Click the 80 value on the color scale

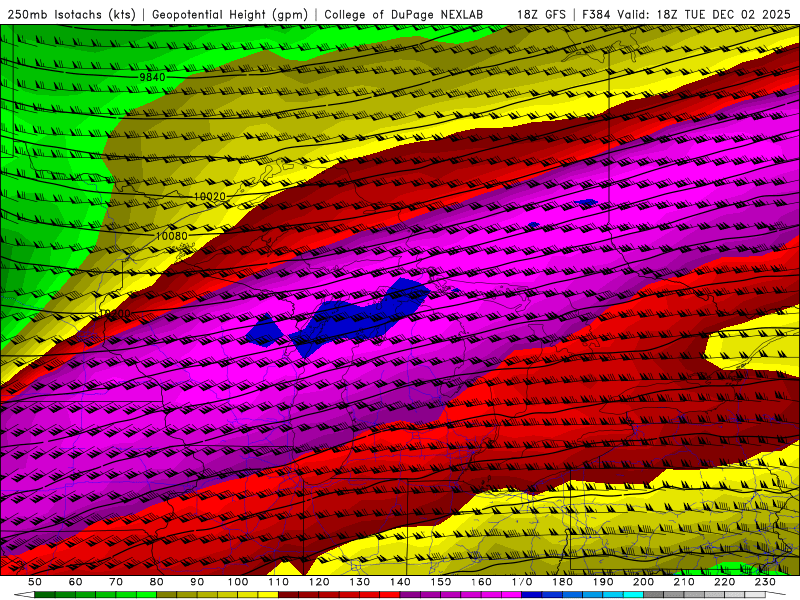point(157,582)
